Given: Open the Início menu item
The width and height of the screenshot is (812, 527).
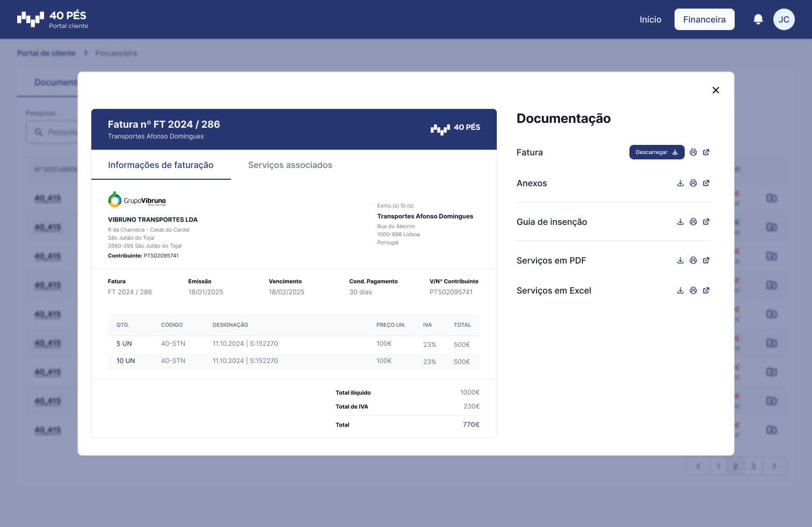Looking at the screenshot, I should point(650,19).
